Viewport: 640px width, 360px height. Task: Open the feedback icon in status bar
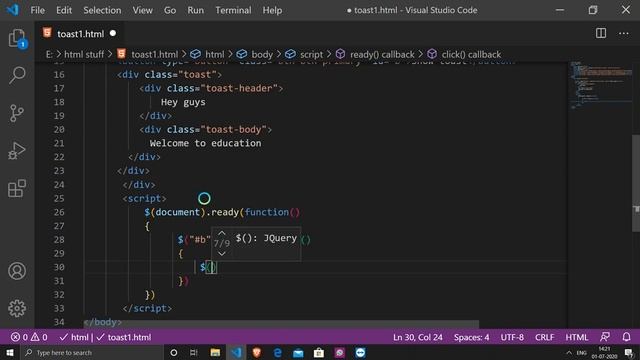(x=605, y=337)
